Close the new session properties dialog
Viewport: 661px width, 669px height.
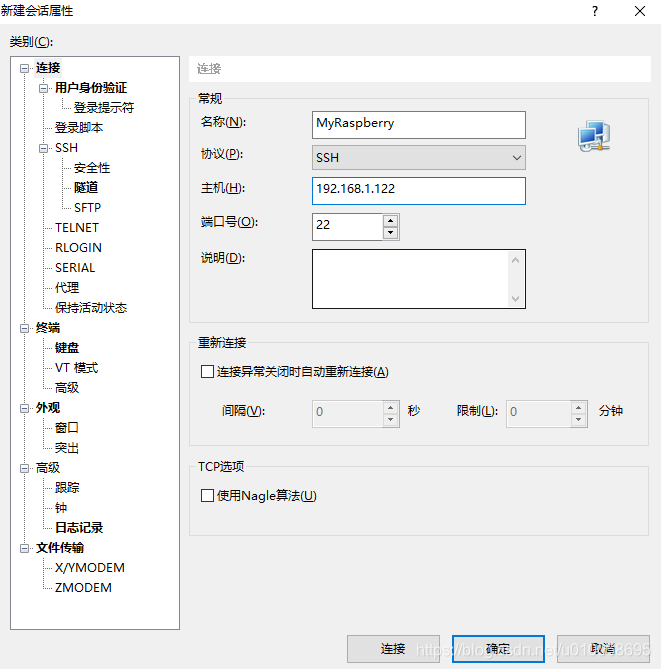(x=640, y=11)
